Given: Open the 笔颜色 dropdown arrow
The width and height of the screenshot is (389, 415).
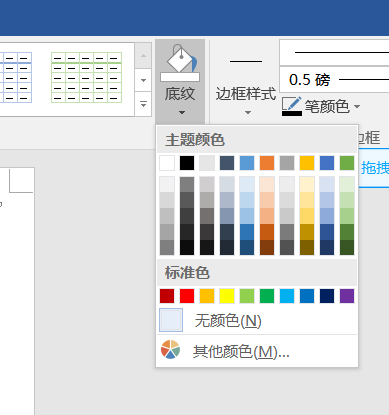Looking at the screenshot, I should pyautogui.click(x=357, y=107).
